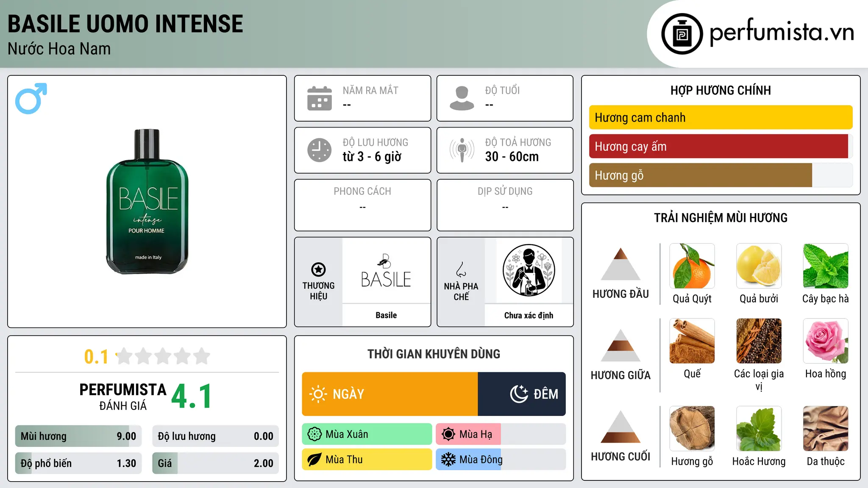Click the perfumista.vn perfume bottle logo icon
The height and width of the screenshot is (488, 868).
[x=682, y=34]
